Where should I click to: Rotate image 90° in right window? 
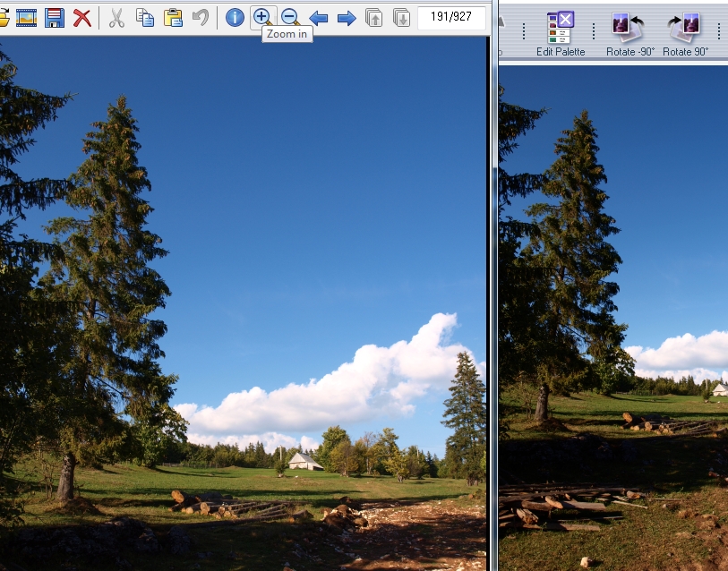coord(685,34)
